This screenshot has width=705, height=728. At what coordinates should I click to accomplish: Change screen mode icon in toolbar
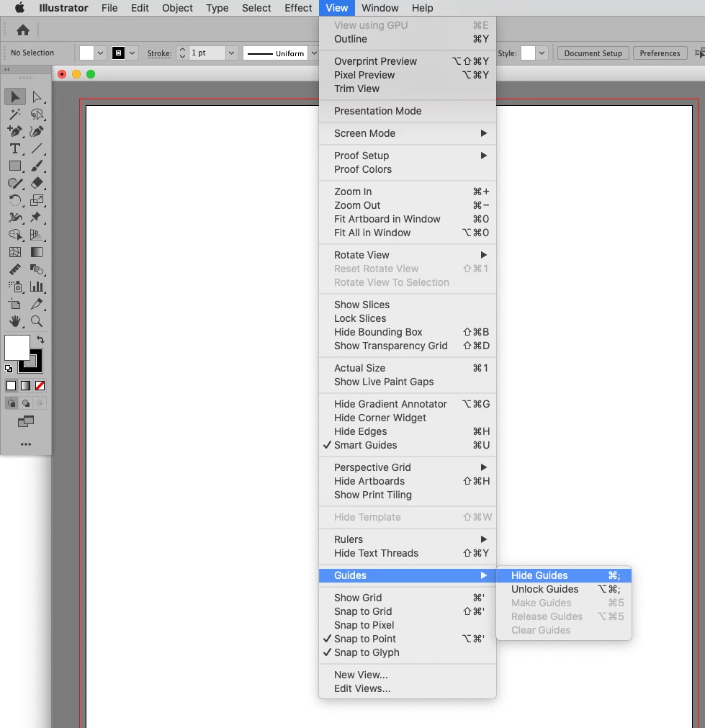(x=25, y=421)
